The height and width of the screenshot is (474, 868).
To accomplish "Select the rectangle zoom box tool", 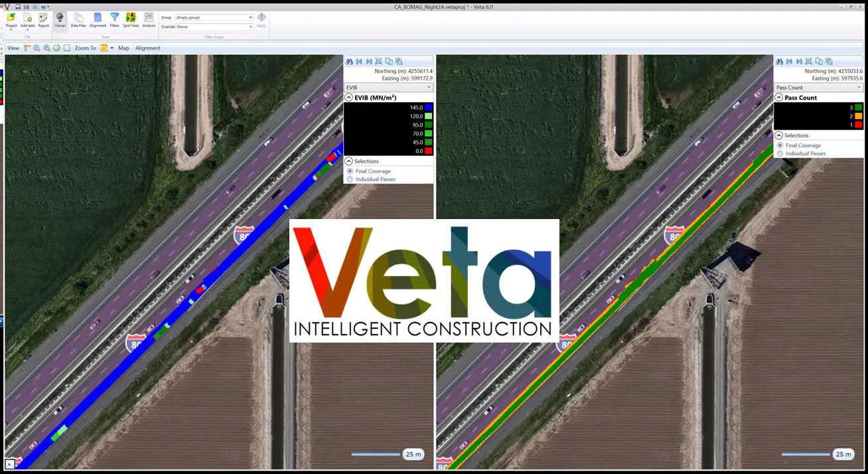I will (67, 48).
